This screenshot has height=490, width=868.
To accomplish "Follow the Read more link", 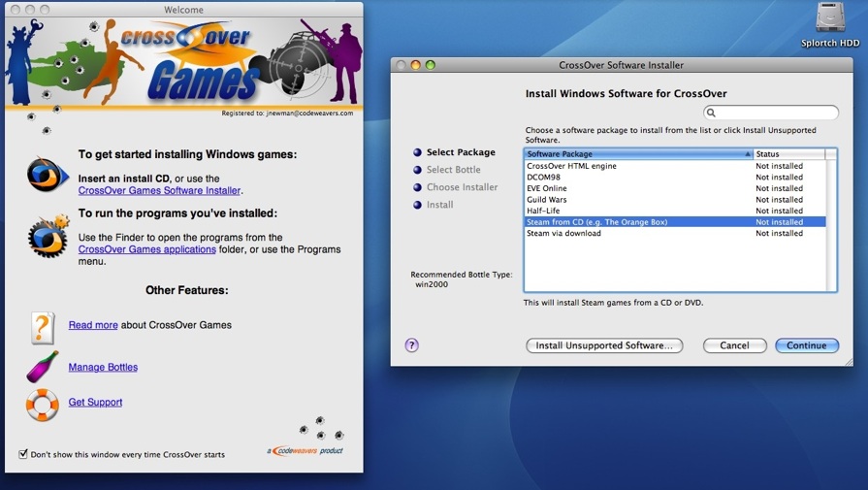I will (93, 325).
